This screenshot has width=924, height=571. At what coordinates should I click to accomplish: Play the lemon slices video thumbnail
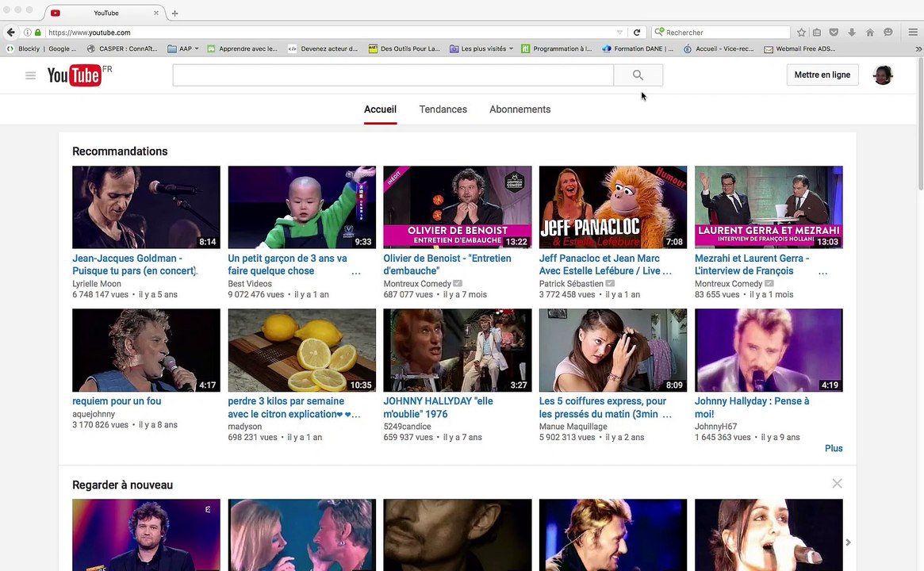coord(301,350)
